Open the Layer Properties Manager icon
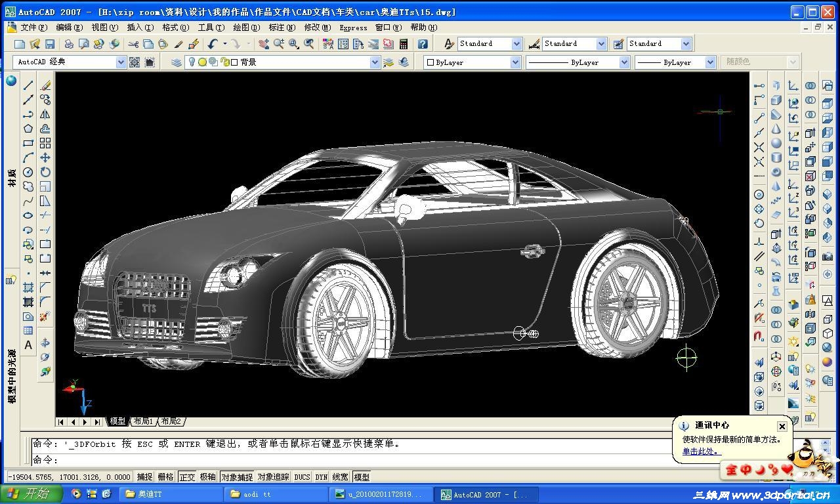 click(x=177, y=62)
